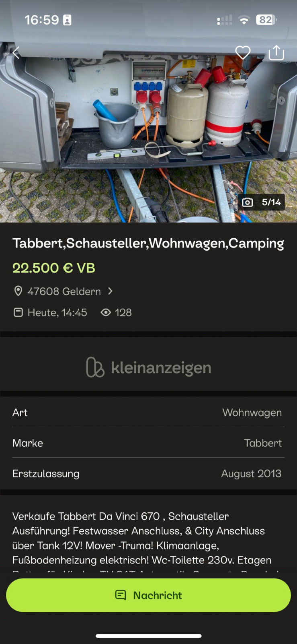Tap the home indicator bar
This screenshot has width=297, height=644.
tap(148, 636)
